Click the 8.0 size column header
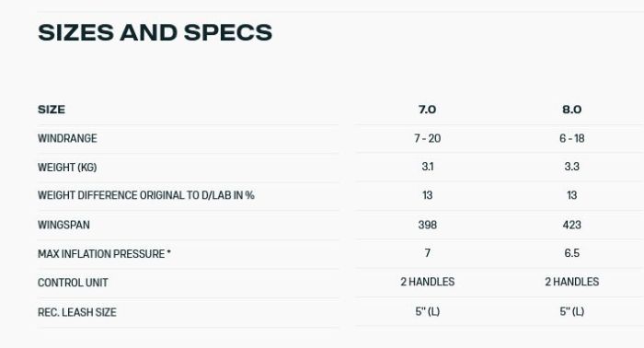The width and height of the screenshot is (644, 348). click(571, 110)
